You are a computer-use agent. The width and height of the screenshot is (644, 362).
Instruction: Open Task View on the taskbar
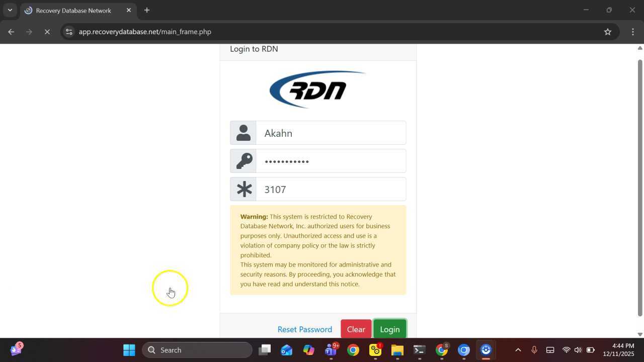click(265, 350)
